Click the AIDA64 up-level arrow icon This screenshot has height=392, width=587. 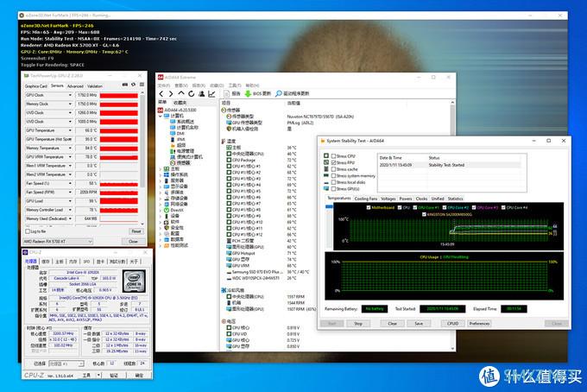click(181, 93)
